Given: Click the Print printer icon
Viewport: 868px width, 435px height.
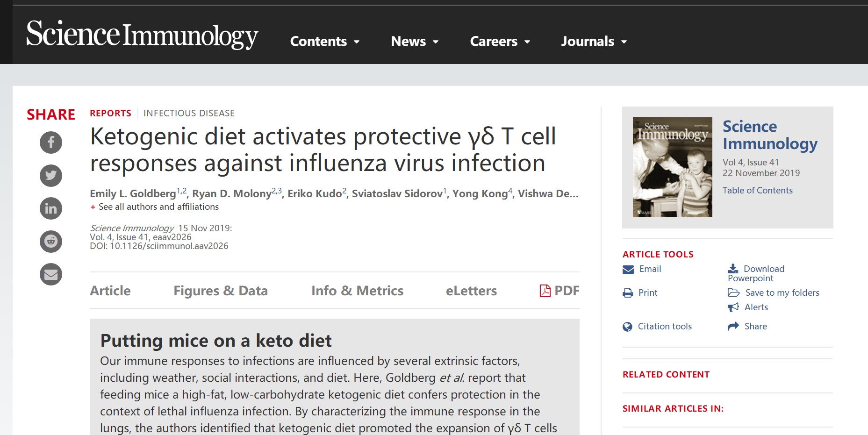Looking at the screenshot, I should point(628,293).
